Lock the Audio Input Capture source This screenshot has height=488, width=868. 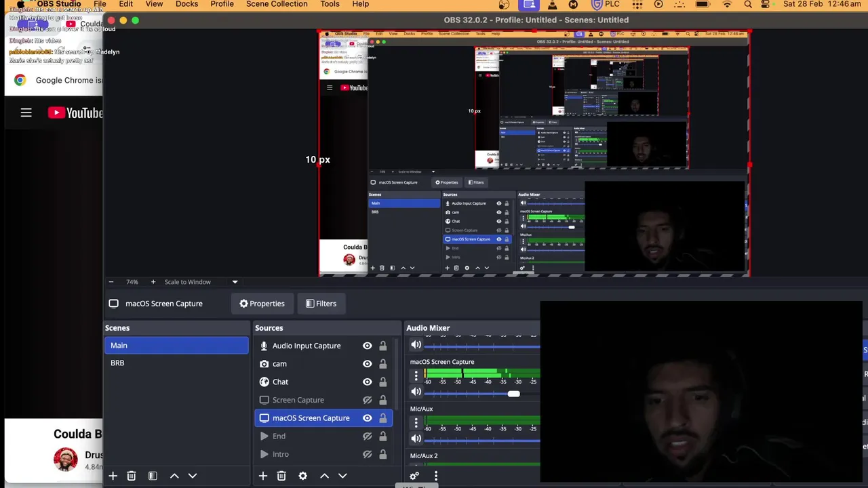point(382,346)
